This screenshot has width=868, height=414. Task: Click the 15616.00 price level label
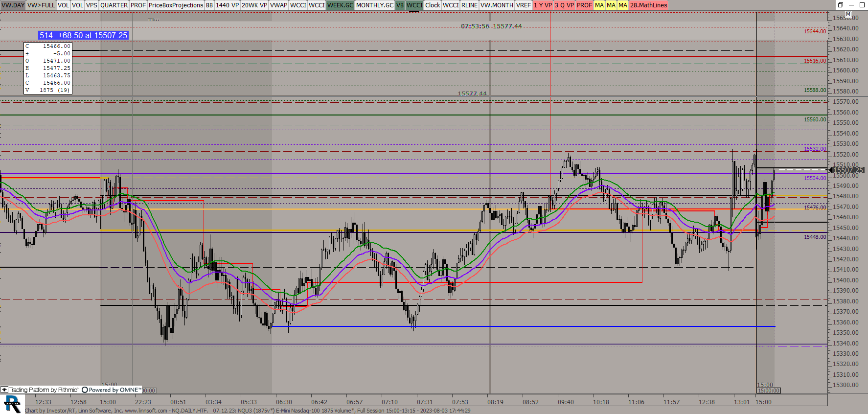[x=815, y=61]
